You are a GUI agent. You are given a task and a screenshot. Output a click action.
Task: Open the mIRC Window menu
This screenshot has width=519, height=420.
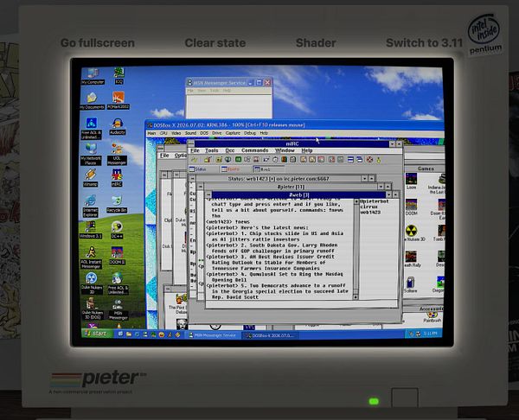click(x=285, y=150)
